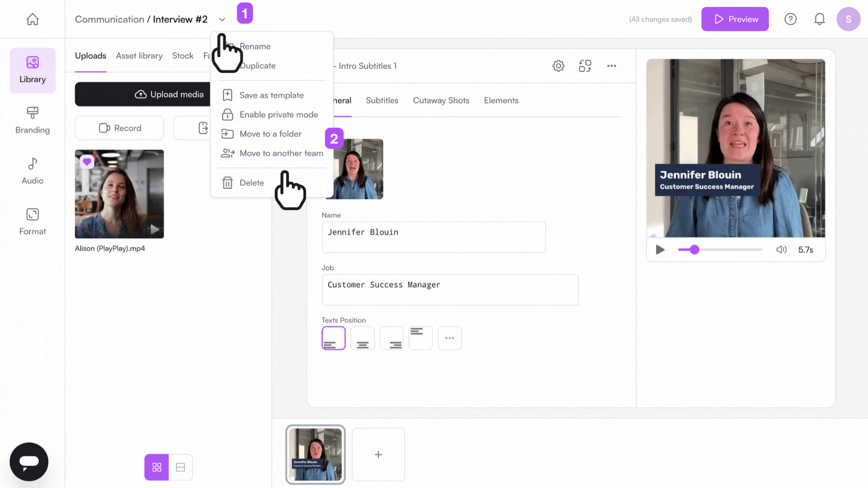Click the Job field Customer Success Manager
The image size is (868, 488).
[x=450, y=290]
